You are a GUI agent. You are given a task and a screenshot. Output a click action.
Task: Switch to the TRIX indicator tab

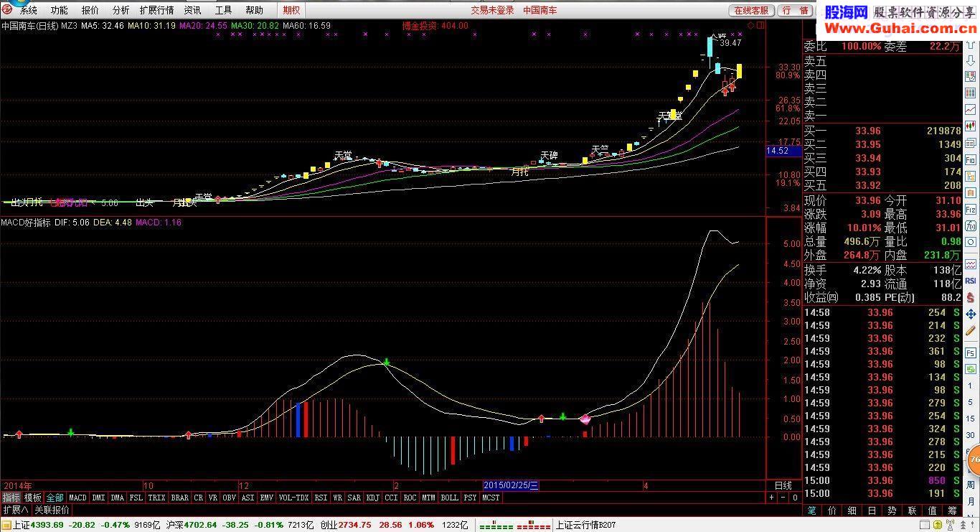click(156, 498)
